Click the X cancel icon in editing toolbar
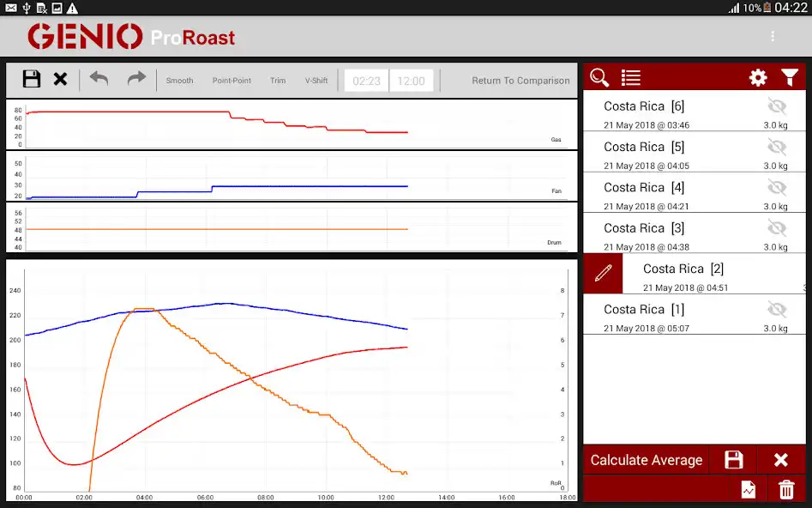 pos(60,80)
